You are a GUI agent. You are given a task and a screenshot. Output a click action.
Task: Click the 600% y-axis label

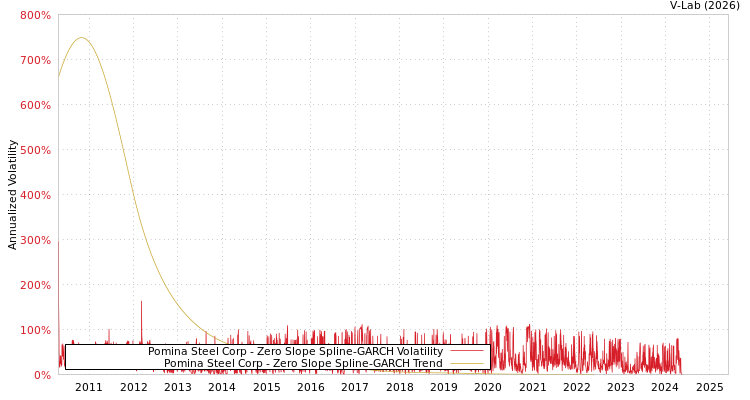coord(35,105)
